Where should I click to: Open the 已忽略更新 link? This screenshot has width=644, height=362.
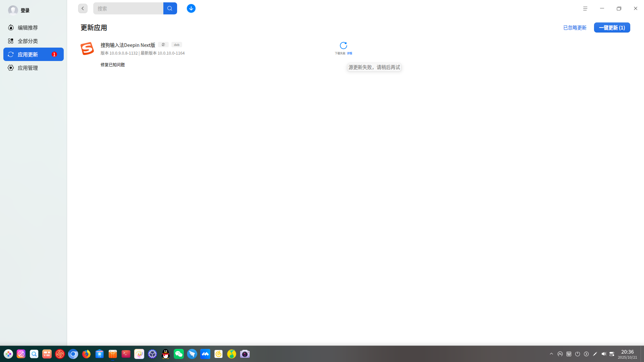coord(575,27)
